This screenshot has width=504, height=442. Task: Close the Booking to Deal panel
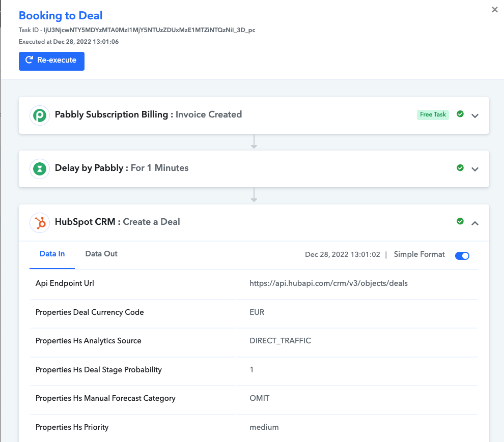495,10
